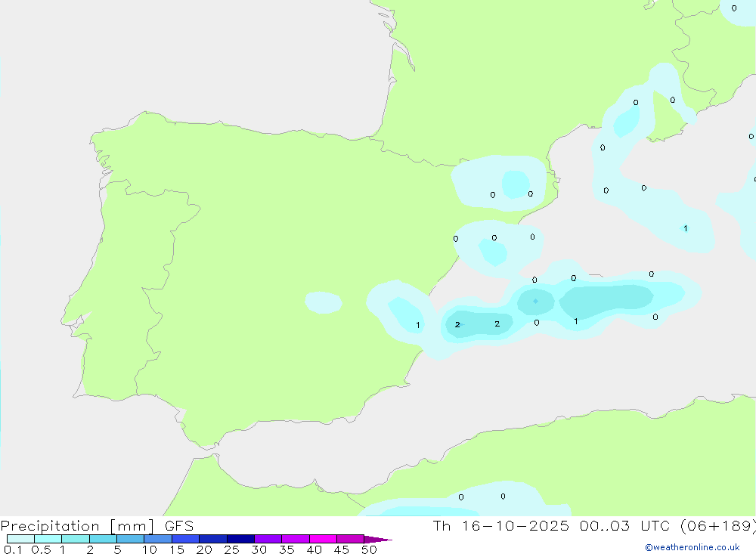
Task: Click the dark blue precipitation dot near Balearics
Action: click(x=536, y=302)
